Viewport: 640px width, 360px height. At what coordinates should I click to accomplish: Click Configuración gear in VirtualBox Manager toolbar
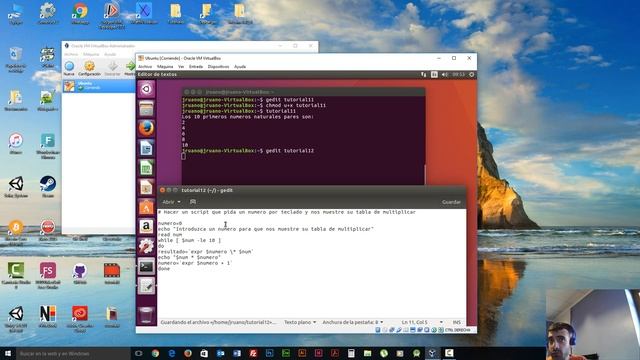89,68
